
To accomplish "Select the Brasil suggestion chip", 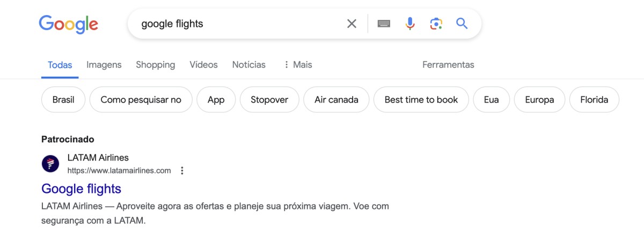I will click(x=63, y=99).
